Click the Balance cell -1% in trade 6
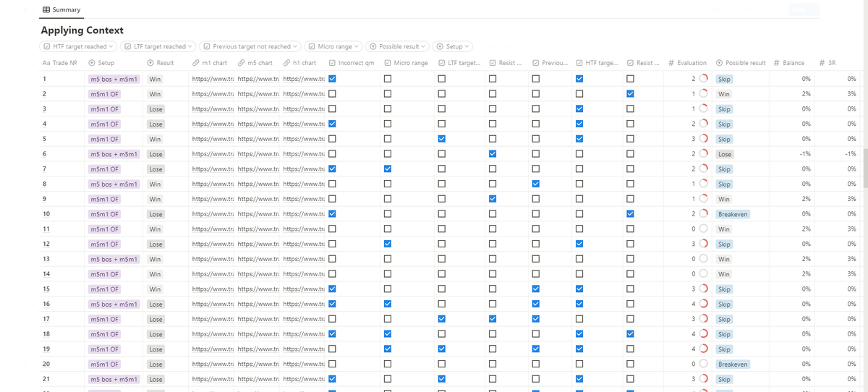The width and height of the screenshot is (868, 392). [x=805, y=154]
